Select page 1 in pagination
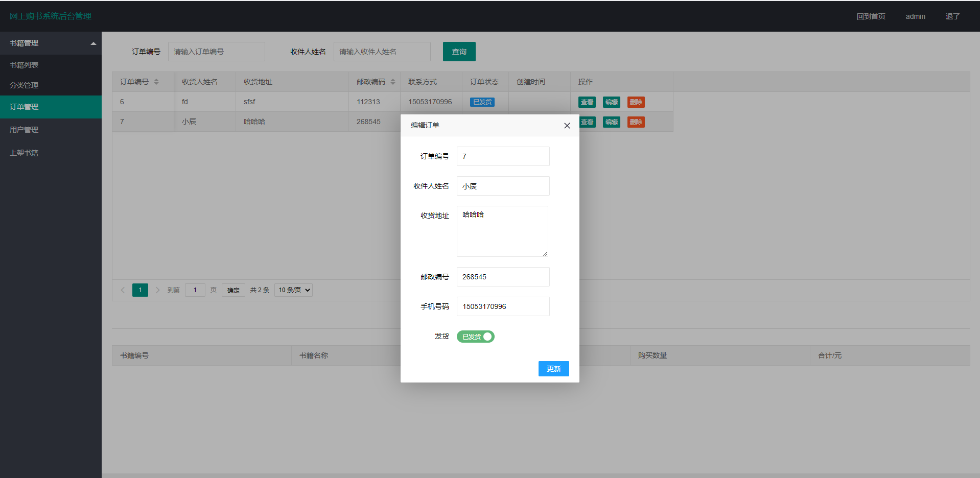 pos(140,290)
